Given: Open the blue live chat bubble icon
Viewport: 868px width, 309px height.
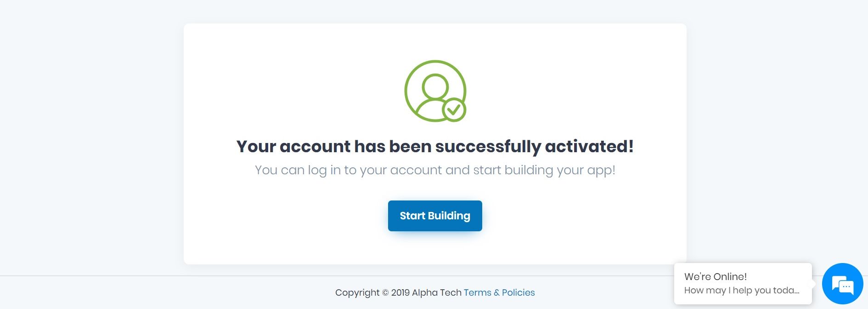Looking at the screenshot, I should tap(842, 284).
